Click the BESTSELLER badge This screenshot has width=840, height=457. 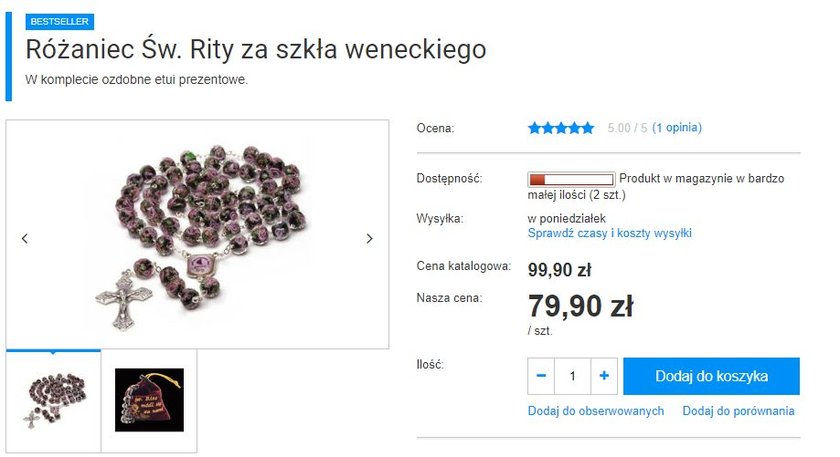[x=59, y=21]
